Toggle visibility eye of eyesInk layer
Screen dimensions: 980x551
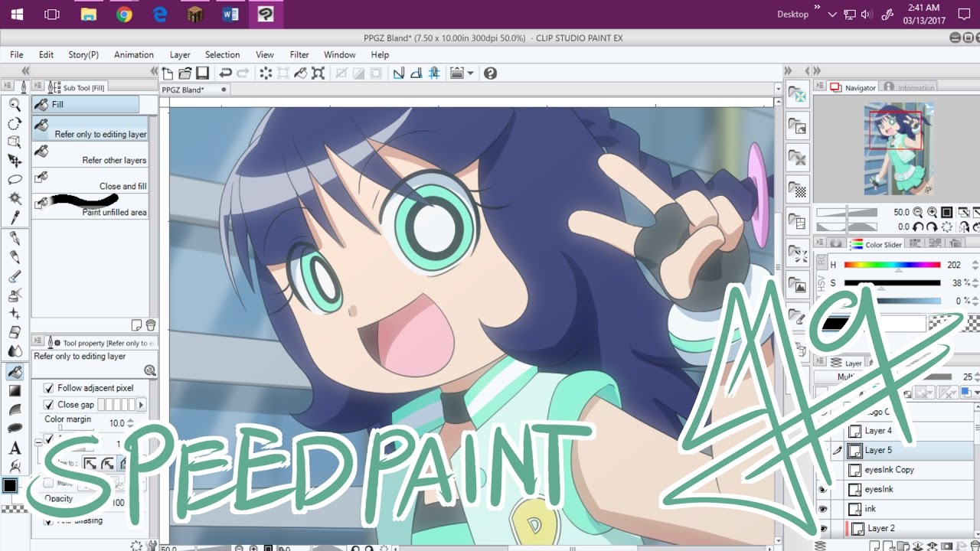click(824, 489)
